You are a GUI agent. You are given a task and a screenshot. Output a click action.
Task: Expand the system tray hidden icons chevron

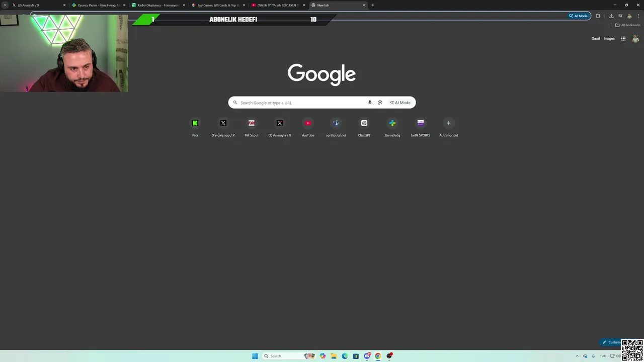point(577,356)
